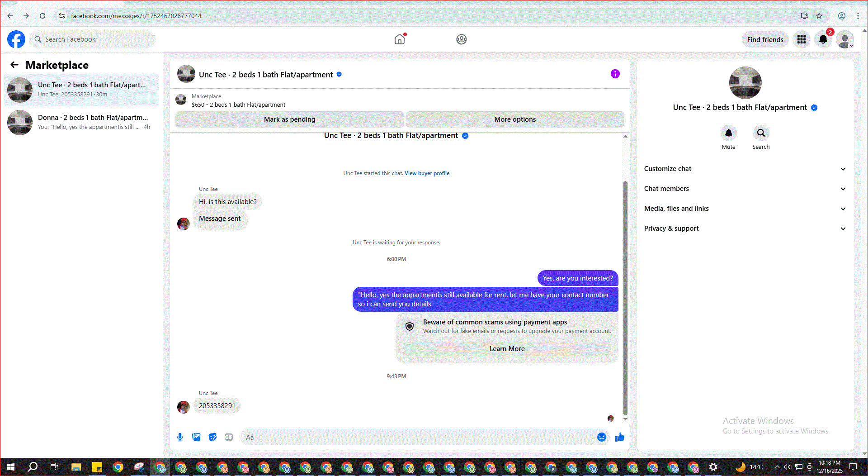This screenshot has width=868, height=476.
Task: Search in conversation magnifier icon
Action: click(761, 133)
